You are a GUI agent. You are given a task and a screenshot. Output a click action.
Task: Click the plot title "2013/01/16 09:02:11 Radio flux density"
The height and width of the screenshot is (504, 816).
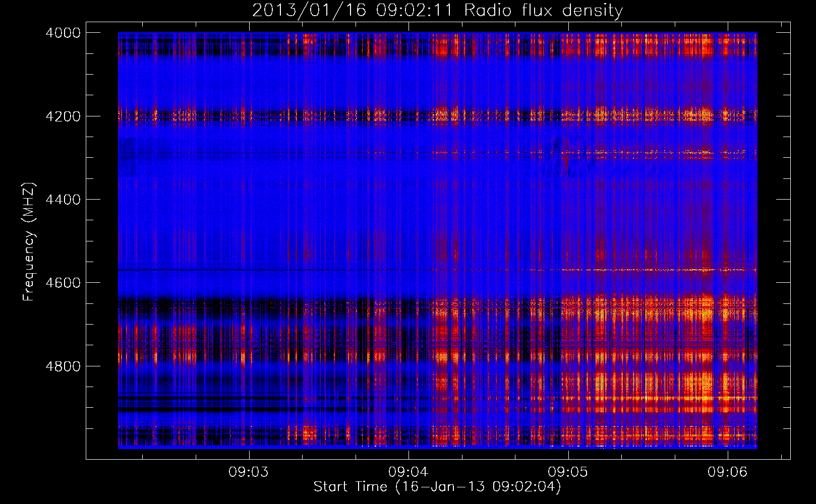pyautogui.click(x=437, y=10)
